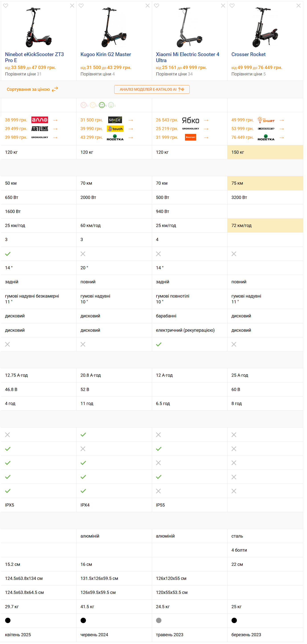Click the 3200 Вт power value
307x644 pixels.
239,198
